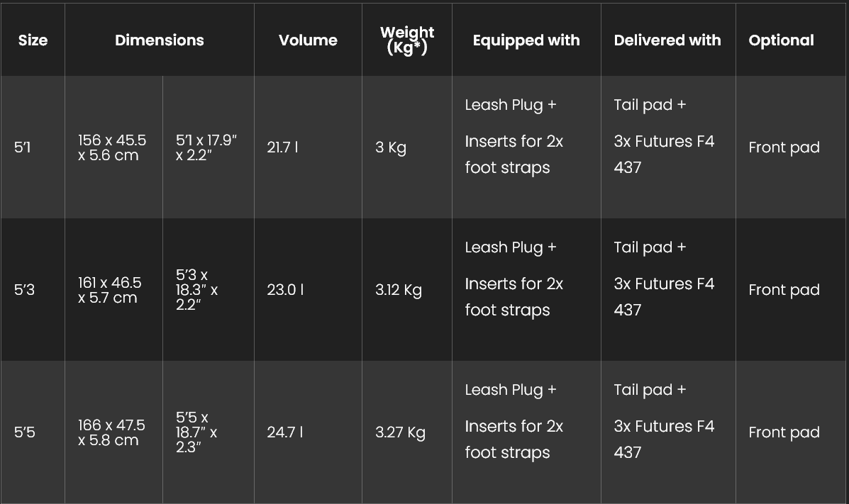Select the Dimensions column header

(159, 40)
